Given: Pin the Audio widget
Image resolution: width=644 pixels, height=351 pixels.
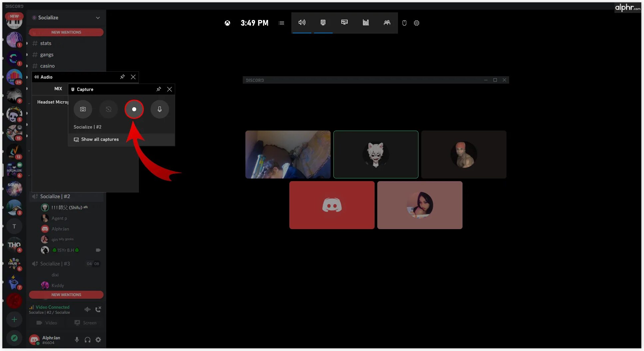Looking at the screenshot, I should click(122, 77).
